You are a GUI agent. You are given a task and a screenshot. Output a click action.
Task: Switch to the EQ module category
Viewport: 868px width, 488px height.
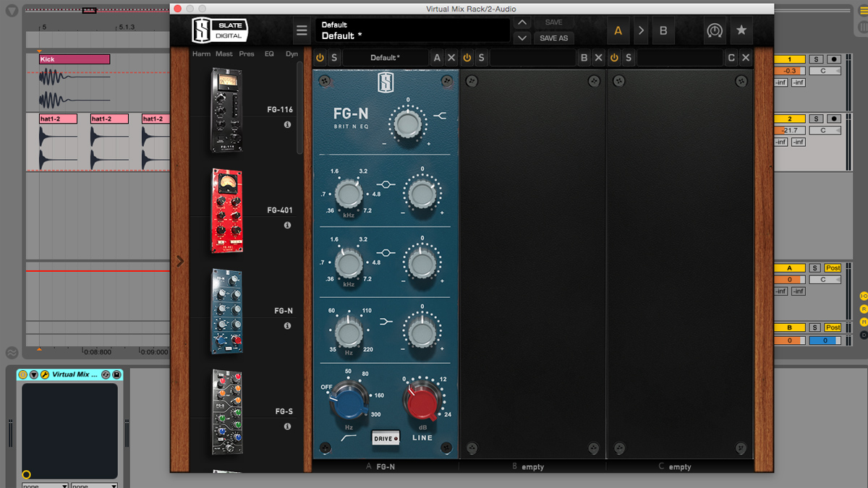coord(269,54)
